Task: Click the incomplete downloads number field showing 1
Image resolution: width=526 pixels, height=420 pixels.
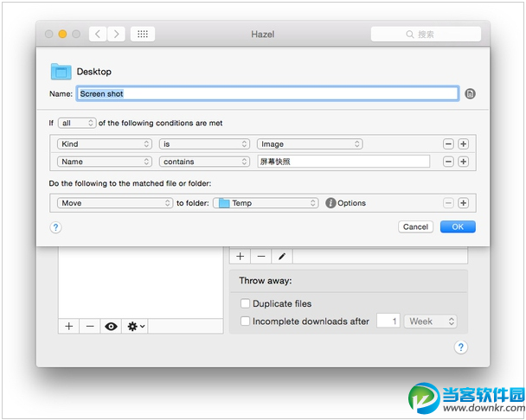Action: tap(388, 321)
